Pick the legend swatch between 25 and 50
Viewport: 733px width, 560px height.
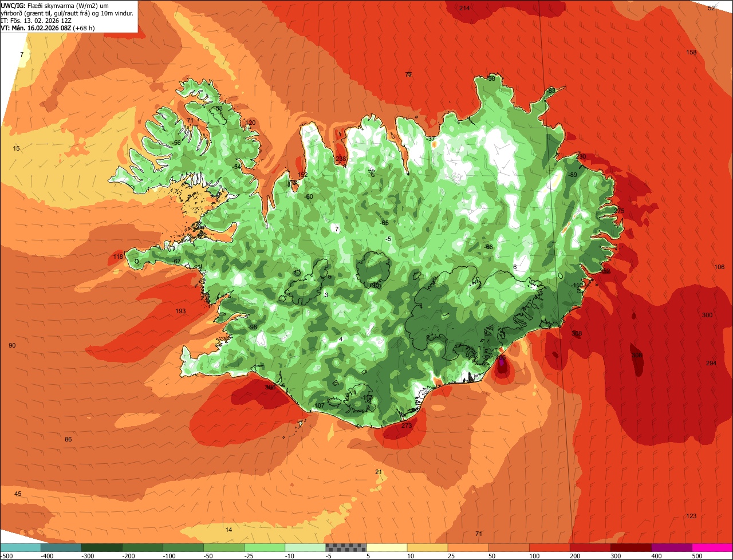(x=468, y=547)
